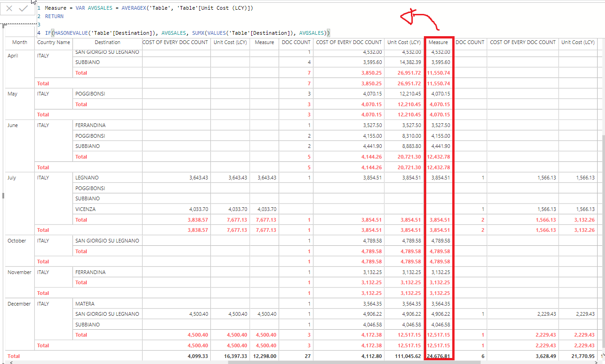Select the grand total value 4,099.33
The width and height of the screenshot is (605, 364).
(x=198, y=356)
